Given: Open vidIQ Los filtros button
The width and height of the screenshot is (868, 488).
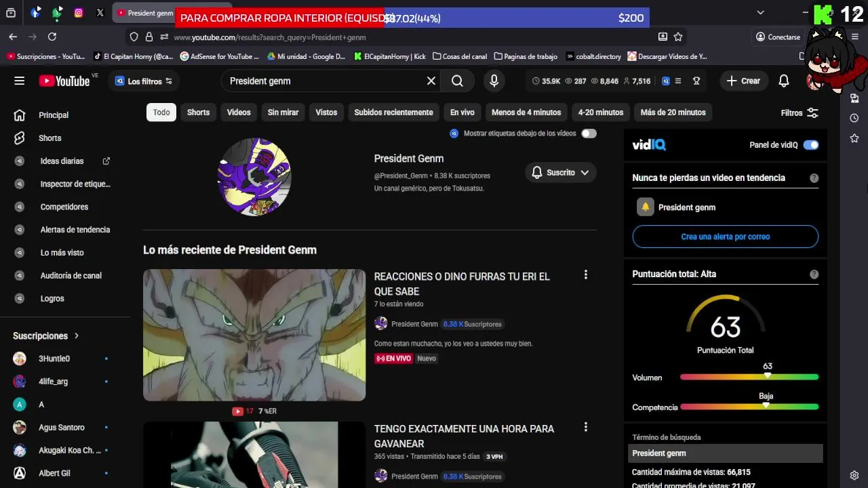Looking at the screenshot, I should coord(143,81).
